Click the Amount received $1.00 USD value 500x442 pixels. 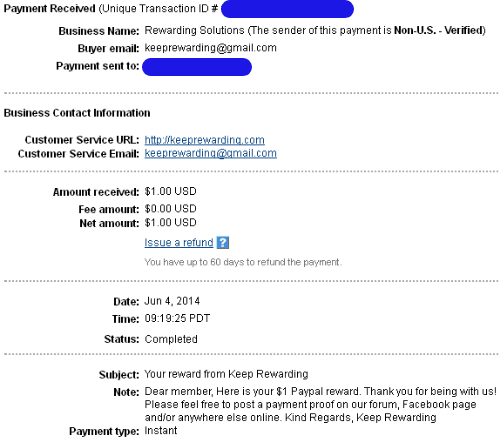click(170, 191)
